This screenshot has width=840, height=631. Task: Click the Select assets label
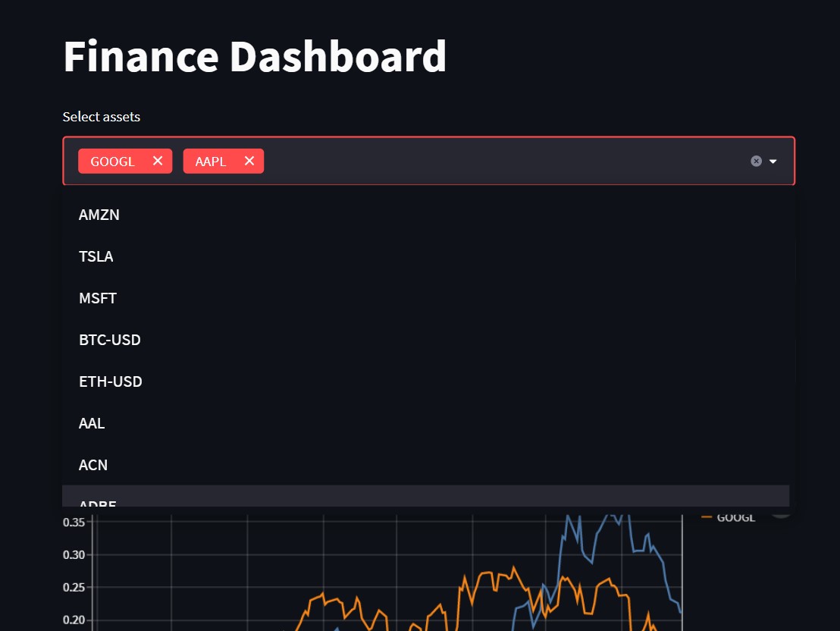(x=102, y=117)
